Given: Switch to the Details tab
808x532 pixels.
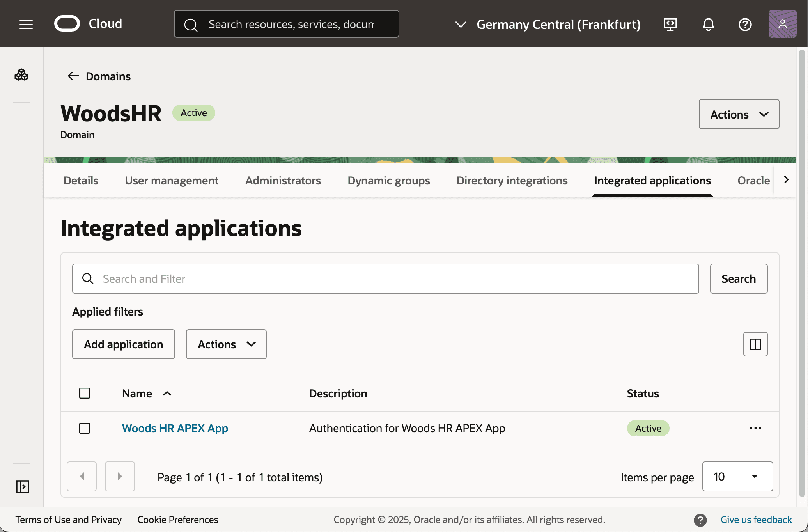Looking at the screenshot, I should [x=81, y=181].
